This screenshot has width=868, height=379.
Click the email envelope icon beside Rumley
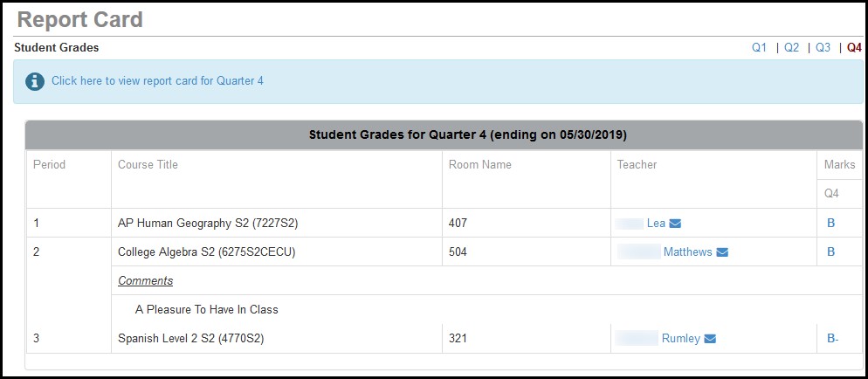point(710,339)
